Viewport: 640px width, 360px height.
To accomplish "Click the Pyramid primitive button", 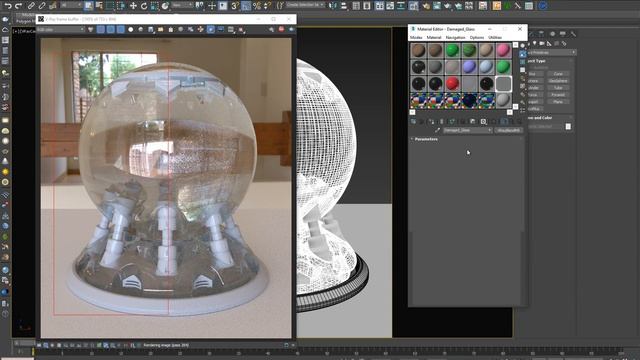I will point(558,95).
